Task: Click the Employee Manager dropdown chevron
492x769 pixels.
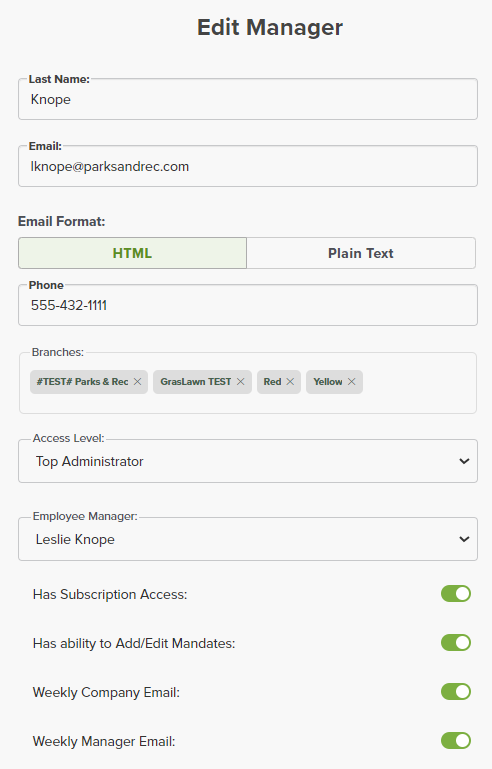Action: [x=464, y=539]
